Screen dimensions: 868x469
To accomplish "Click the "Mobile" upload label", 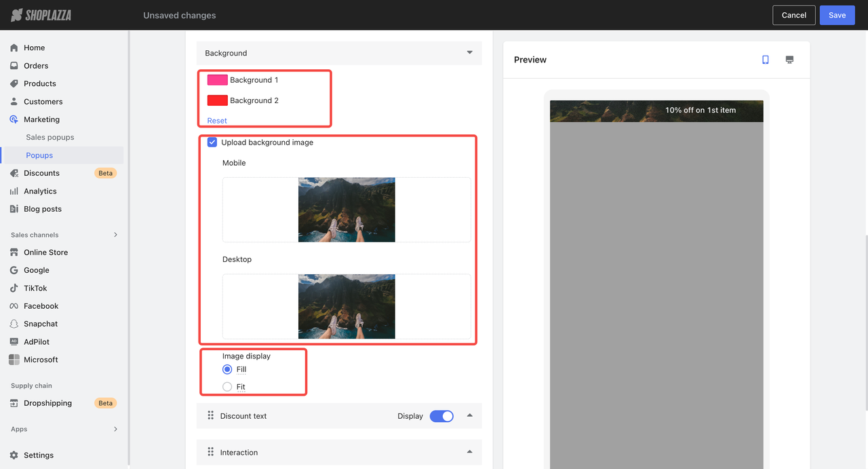I will pos(234,163).
